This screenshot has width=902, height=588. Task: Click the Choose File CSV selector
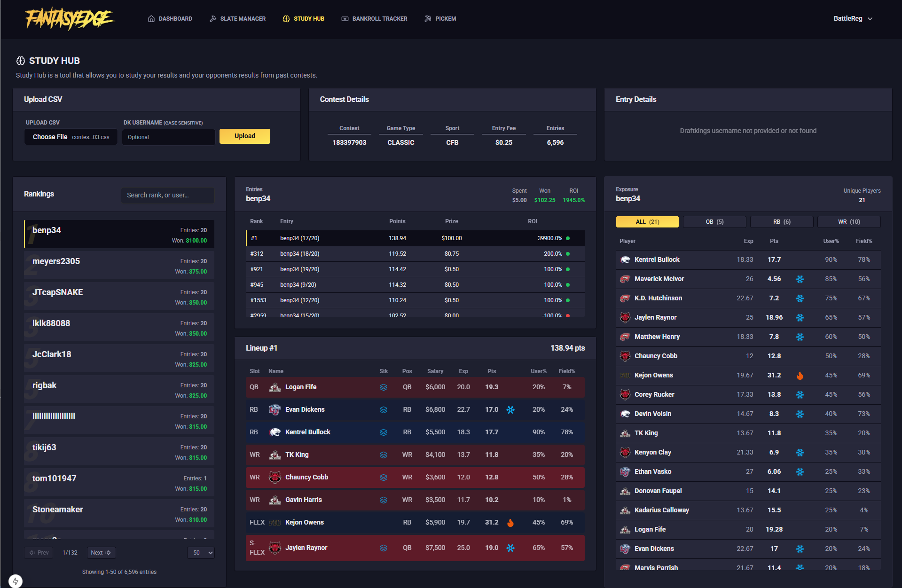[71, 137]
